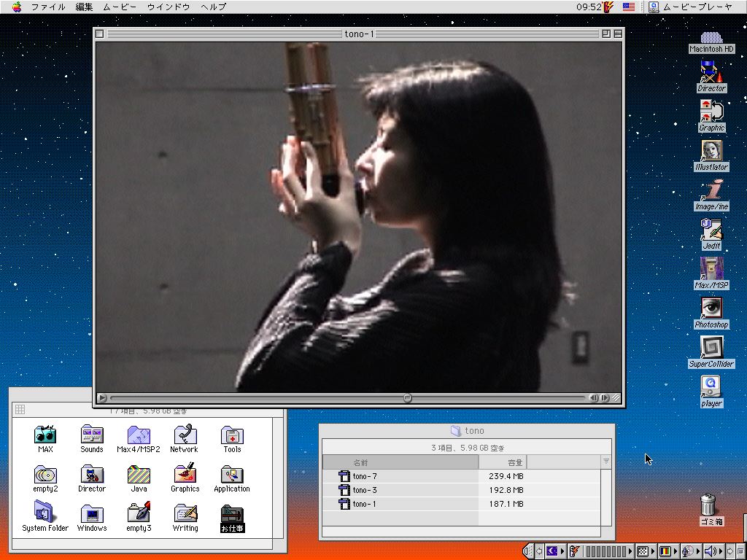This screenshot has height=560, width=747.
Task: Toggle the sort order button in tono window
Action: (605, 462)
